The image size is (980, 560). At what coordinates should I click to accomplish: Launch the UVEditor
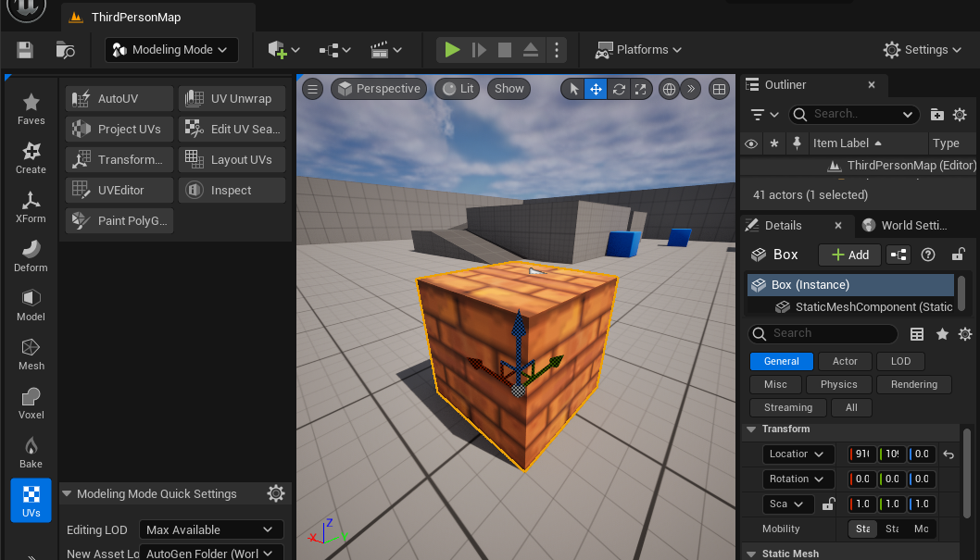click(x=119, y=191)
